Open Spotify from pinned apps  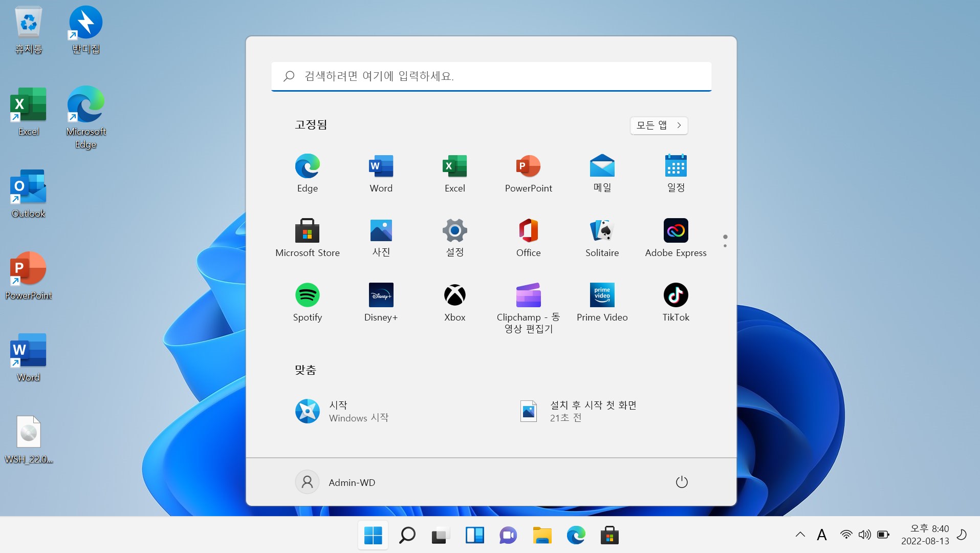click(308, 302)
